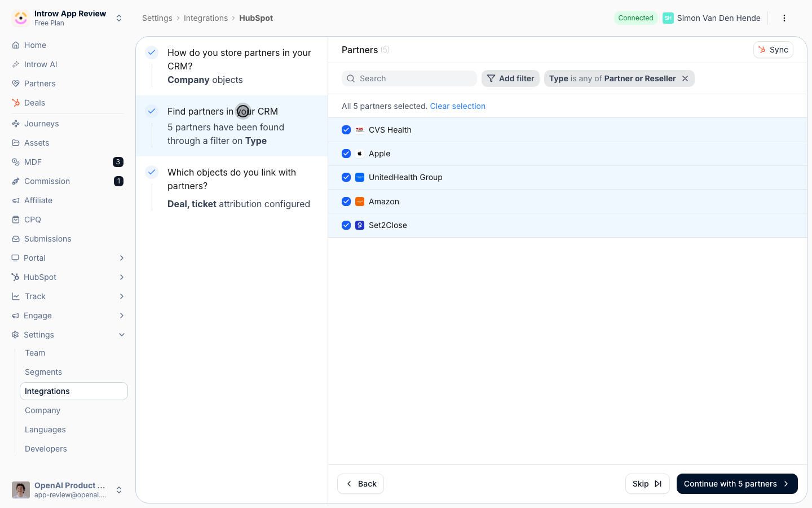
Task: Click the user profile photo thumbnail
Action: tap(21, 490)
